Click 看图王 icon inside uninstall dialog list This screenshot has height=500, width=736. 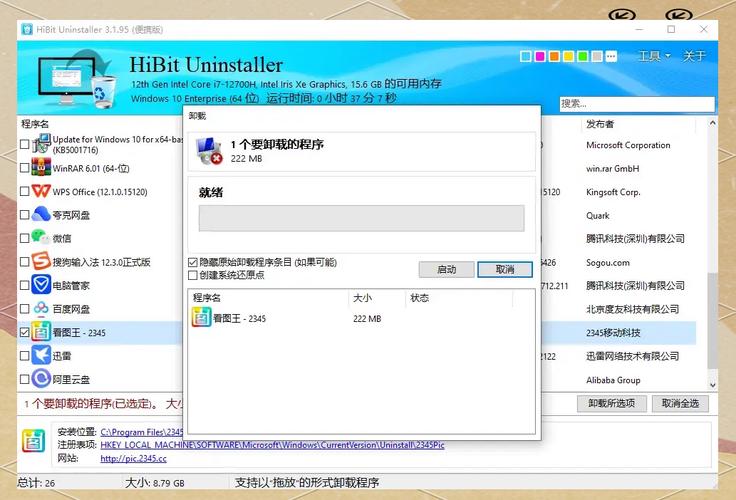tap(201, 318)
